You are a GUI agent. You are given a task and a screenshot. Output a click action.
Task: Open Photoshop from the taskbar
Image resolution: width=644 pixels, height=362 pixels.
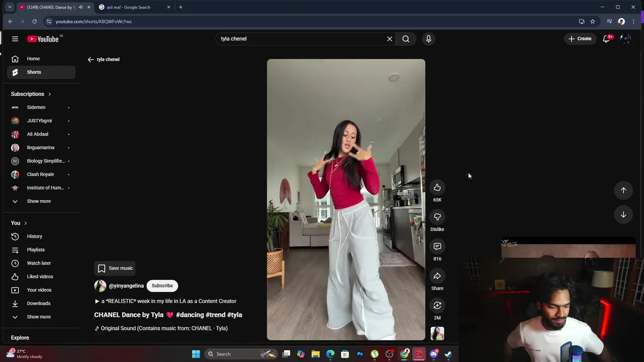click(360, 354)
